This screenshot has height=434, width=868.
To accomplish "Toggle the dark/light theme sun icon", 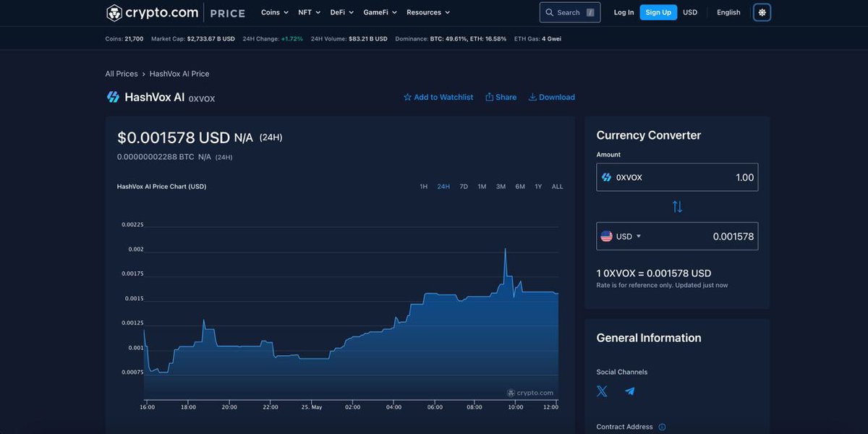I will coord(762,12).
